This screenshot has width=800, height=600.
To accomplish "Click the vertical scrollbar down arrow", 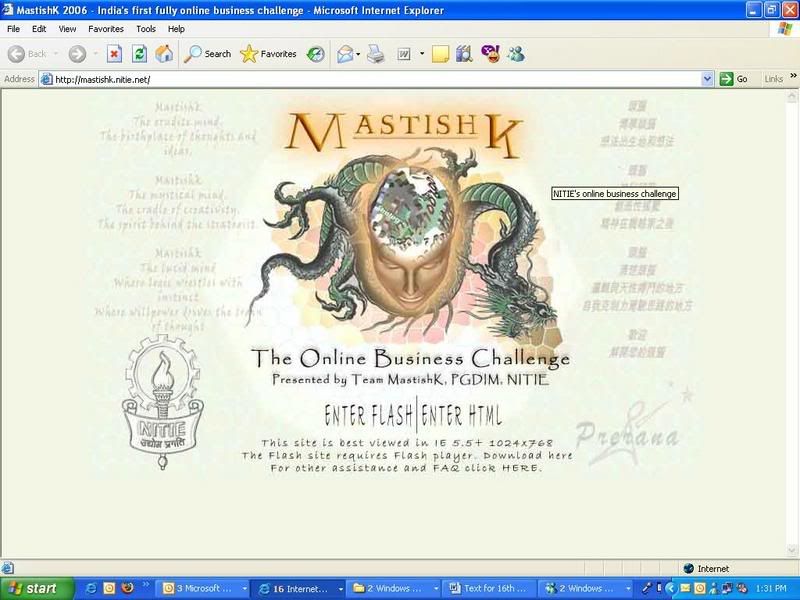I will pos(792,550).
